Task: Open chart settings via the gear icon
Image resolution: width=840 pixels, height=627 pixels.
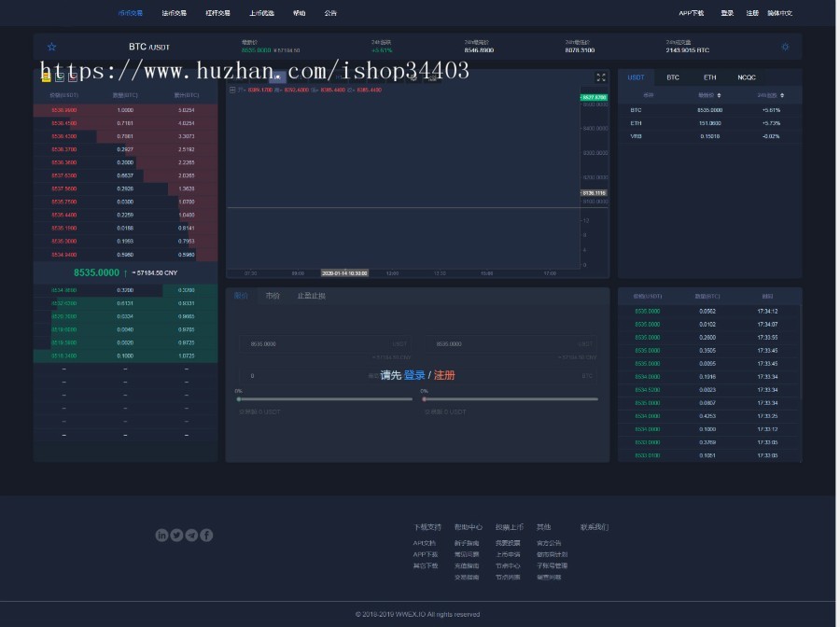Action: (x=784, y=45)
